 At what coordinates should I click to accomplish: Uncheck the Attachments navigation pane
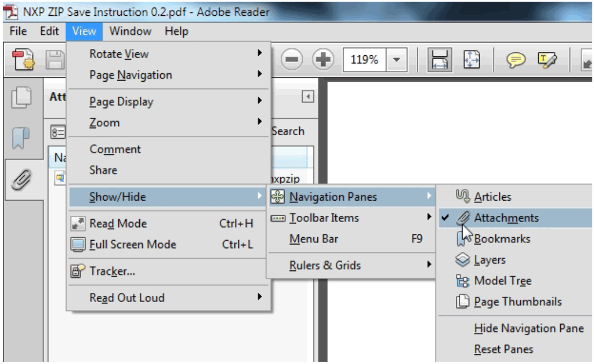coord(515,218)
